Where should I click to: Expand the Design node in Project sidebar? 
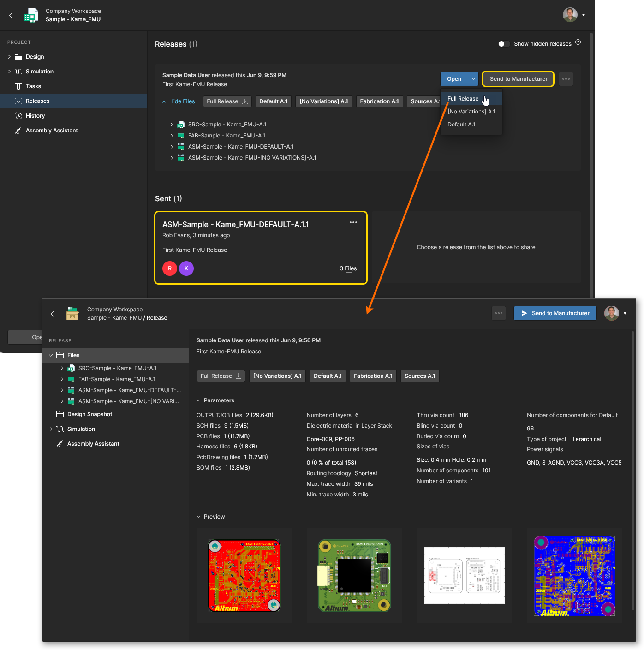(x=9, y=57)
